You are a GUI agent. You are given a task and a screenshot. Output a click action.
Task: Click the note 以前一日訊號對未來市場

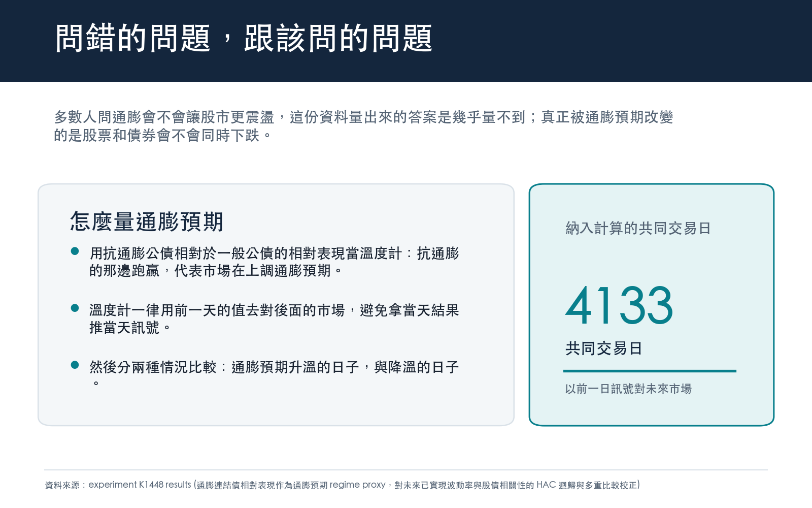(x=628, y=389)
